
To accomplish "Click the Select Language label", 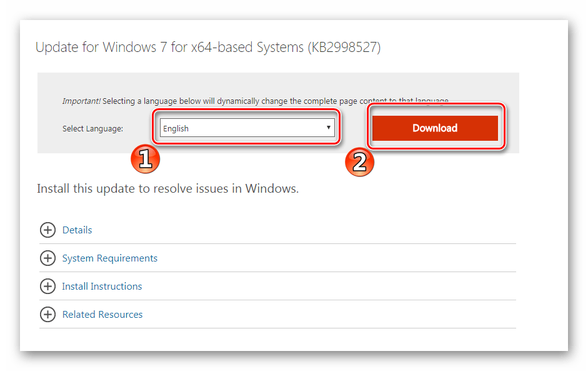I will point(92,128).
